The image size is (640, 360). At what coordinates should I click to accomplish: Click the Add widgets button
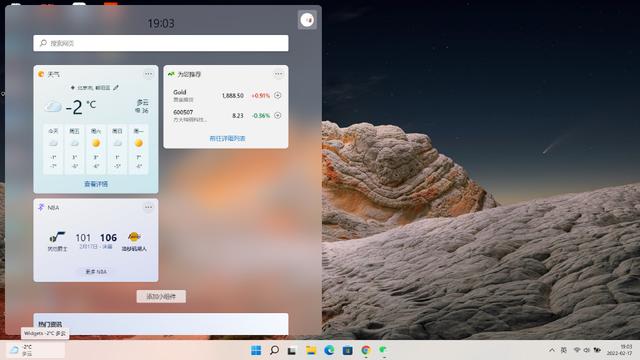161,296
